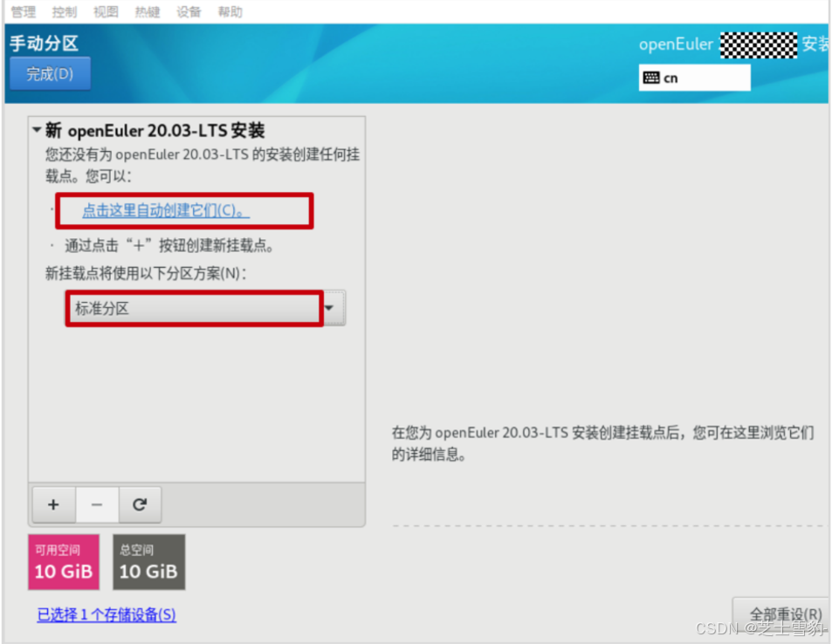832x644 pixels.
Task: Open the 控制 menu
Action: tap(65, 11)
